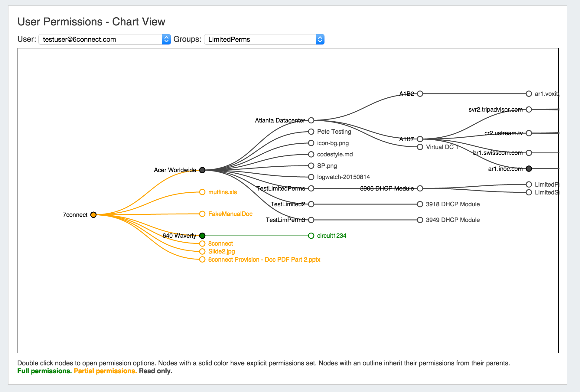This screenshot has height=392, width=580.
Task: Click the green 640 Waverly node
Action: [x=202, y=236]
